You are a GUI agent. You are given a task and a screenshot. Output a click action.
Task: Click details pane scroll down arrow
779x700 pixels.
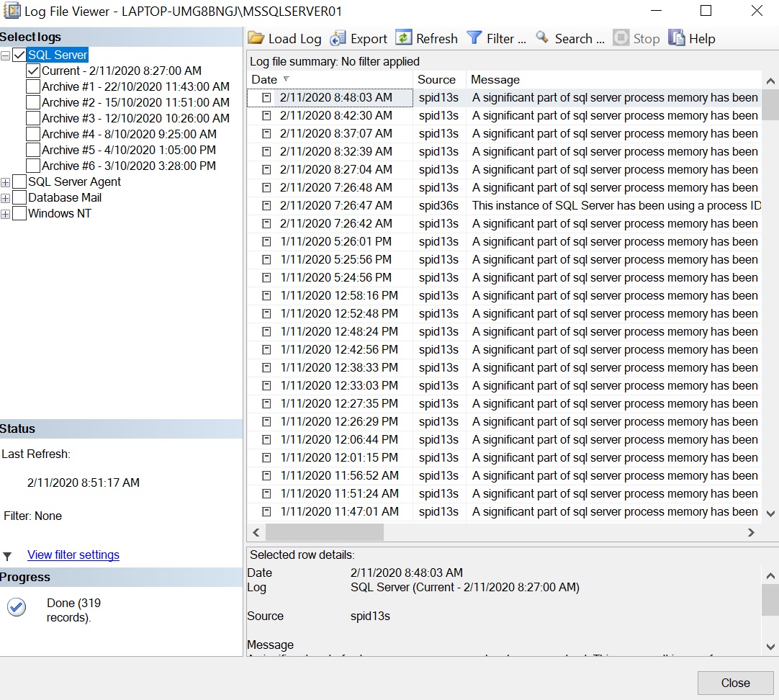[x=770, y=647]
